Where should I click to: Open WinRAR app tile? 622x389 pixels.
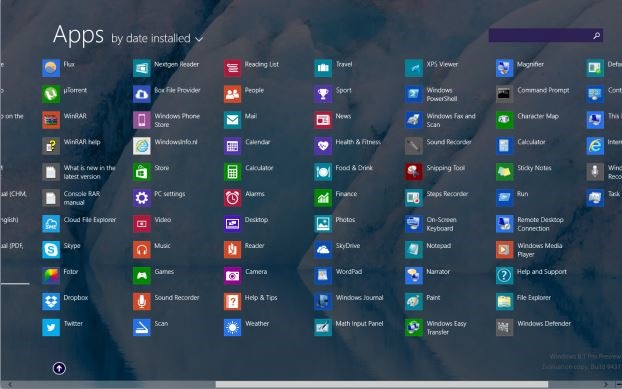point(51,120)
